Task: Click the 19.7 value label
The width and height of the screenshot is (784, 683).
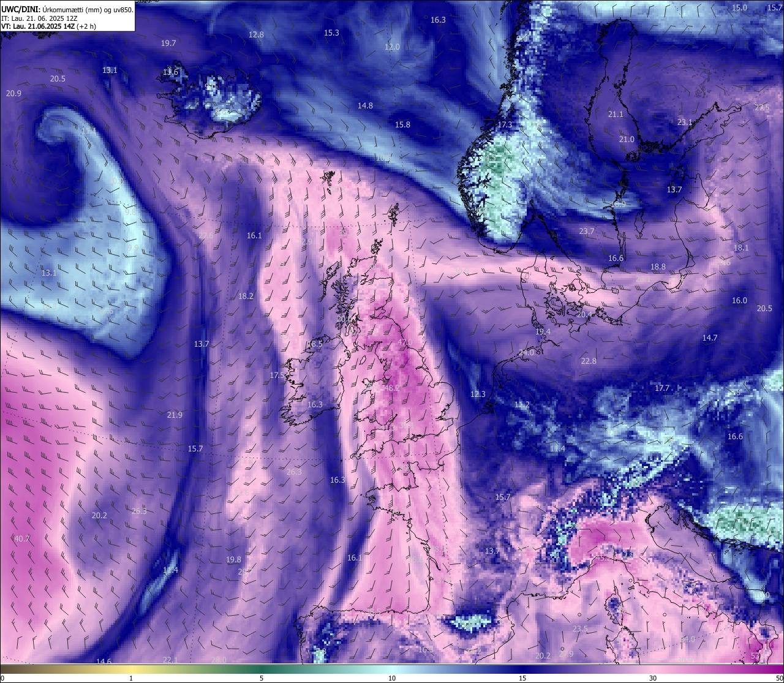Action: (168, 43)
